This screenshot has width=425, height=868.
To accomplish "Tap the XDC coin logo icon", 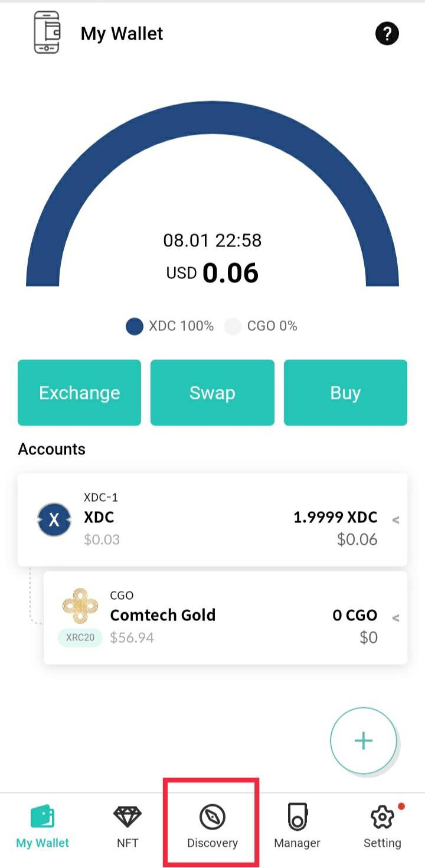I will (54, 519).
